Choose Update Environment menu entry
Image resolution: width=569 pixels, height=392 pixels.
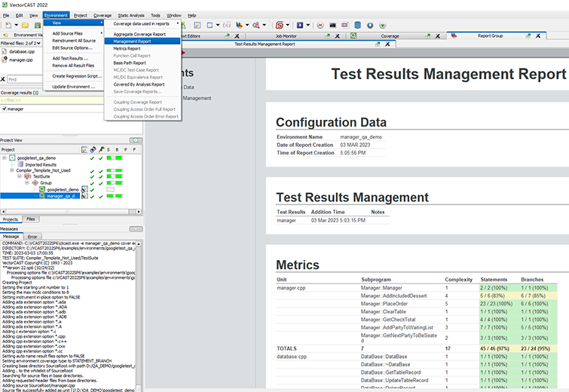74,87
